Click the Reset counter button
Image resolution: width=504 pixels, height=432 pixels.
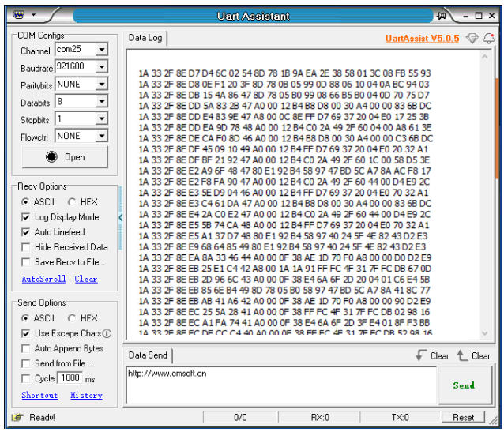click(x=463, y=418)
